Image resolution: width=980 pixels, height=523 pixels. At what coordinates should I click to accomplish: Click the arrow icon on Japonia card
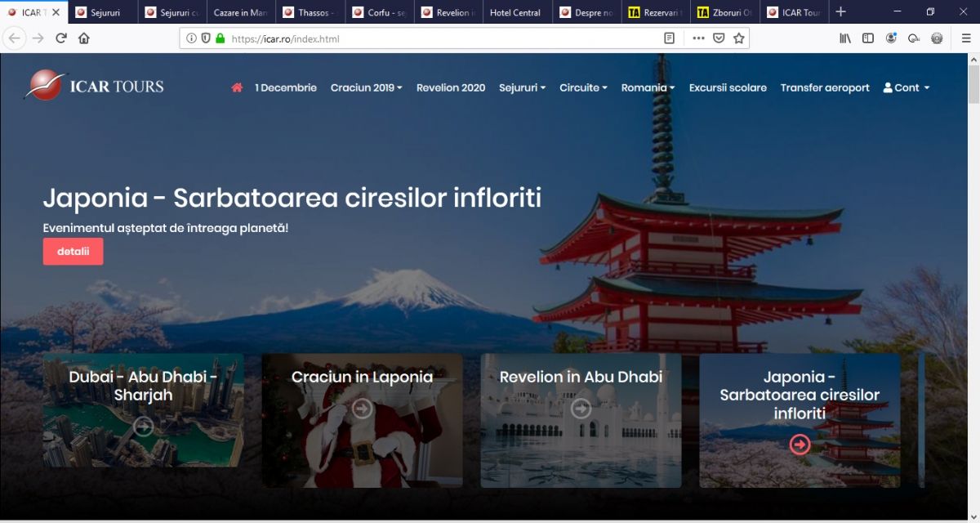pyautogui.click(x=800, y=444)
